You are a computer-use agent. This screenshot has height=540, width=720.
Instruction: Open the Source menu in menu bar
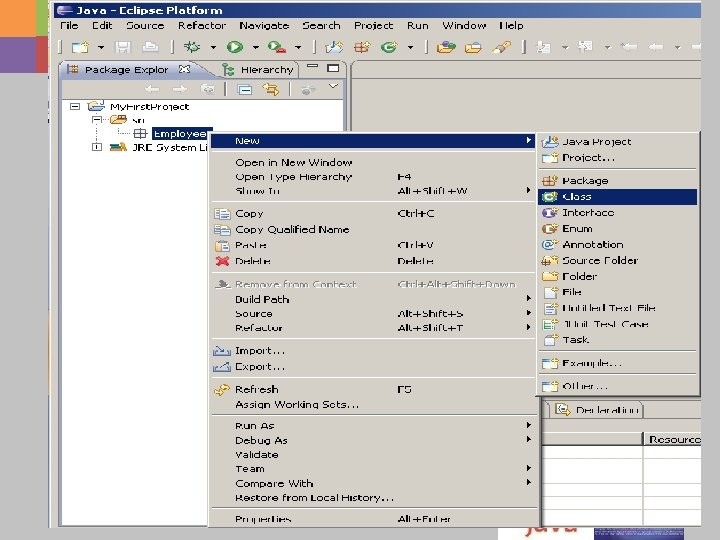[145, 26]
